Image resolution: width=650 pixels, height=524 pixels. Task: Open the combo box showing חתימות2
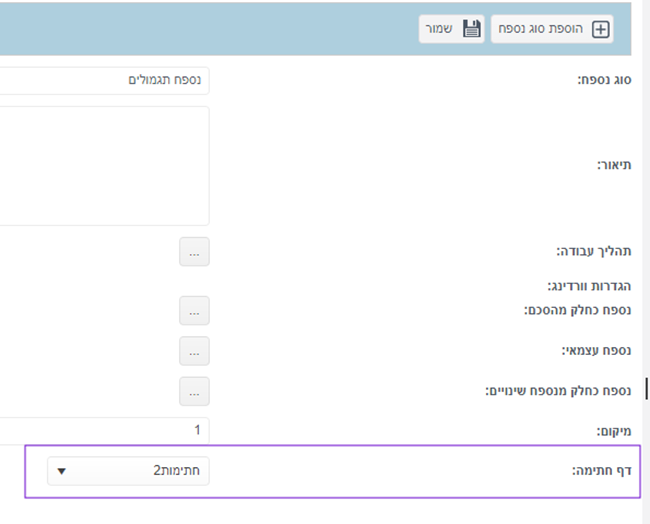click(x=129, y=471)
